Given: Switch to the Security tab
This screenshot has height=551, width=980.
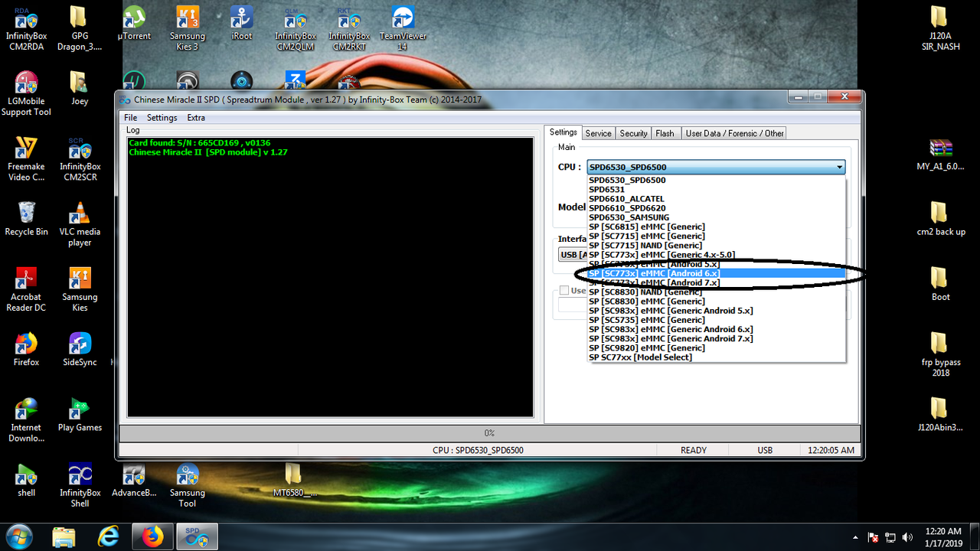Looking at the screenshot, I should tap(633, 133).
